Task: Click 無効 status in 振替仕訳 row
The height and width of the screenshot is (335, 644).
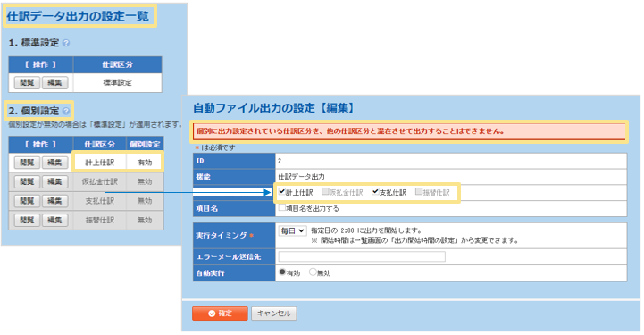Action: [x=145, y=220]
